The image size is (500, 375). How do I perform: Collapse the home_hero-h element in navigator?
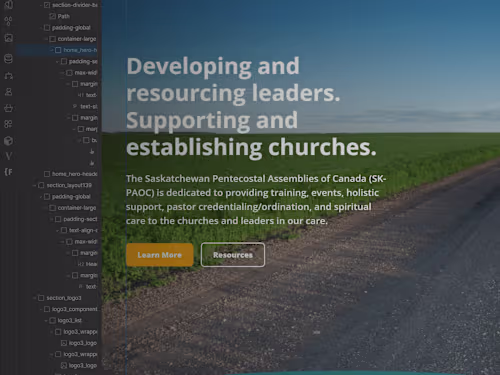coord(52,50)
